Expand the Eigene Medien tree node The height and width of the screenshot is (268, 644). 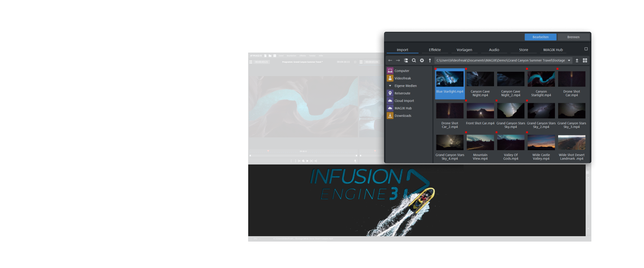click(x=390, y=86)
